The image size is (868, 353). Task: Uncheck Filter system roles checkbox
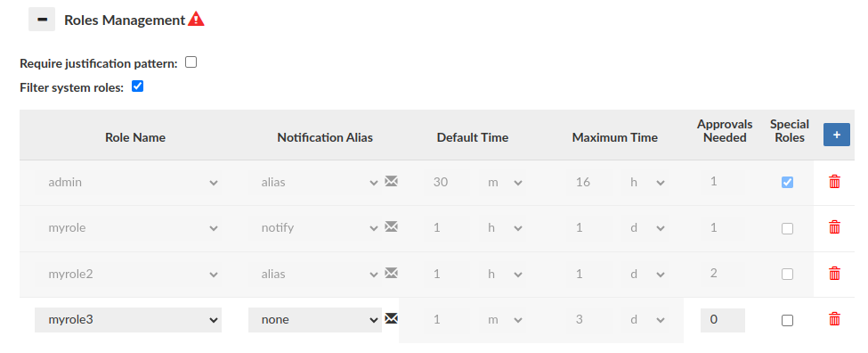[137, 86]
